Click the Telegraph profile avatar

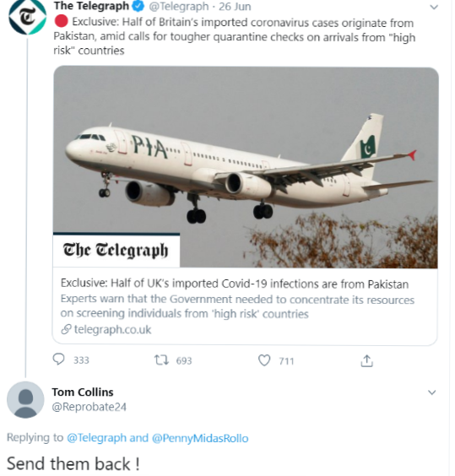(27, 16)
